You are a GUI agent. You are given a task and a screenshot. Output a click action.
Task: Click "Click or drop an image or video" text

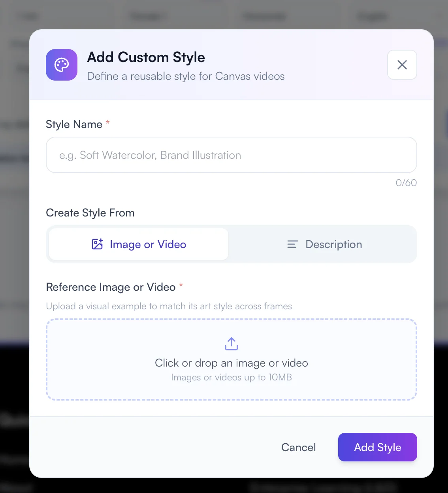232,363
